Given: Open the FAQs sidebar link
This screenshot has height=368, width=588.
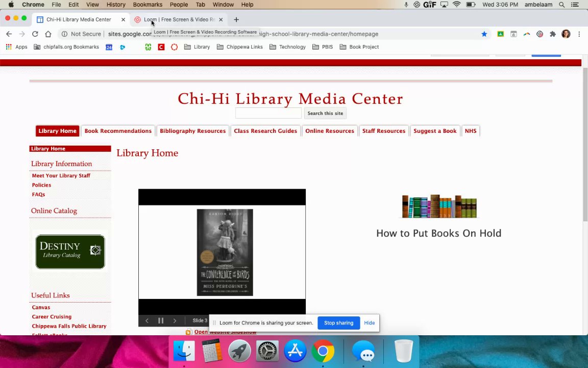Looking at the screenshot, I should 38,195.
